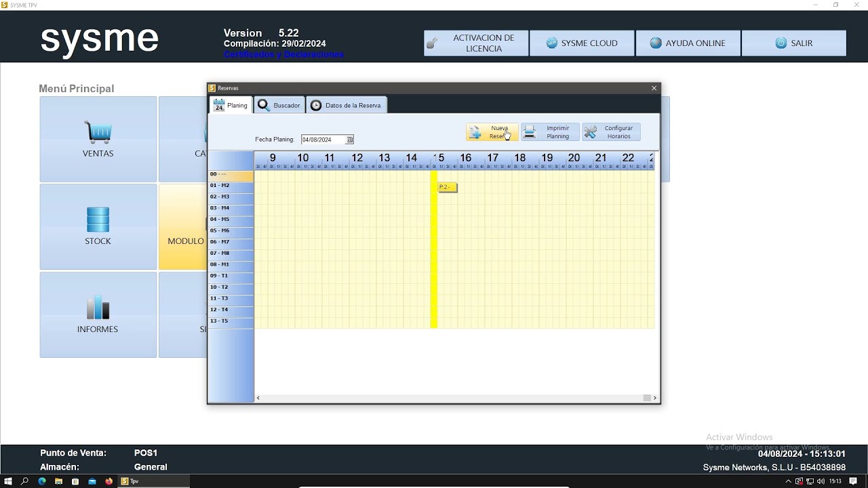The width and height of the screenshot is (868, 488).
Task: Click the shopping cart icon in VENTAS
Action: [x=98, y=132]
